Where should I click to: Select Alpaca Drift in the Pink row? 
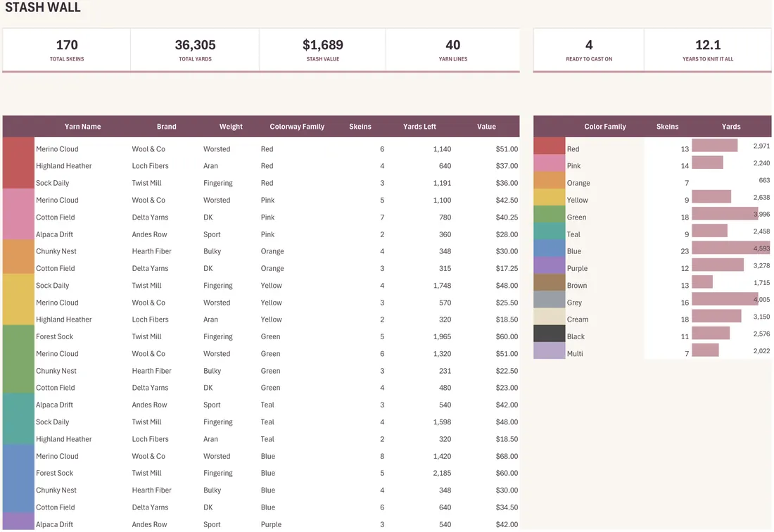pos(54,234)
